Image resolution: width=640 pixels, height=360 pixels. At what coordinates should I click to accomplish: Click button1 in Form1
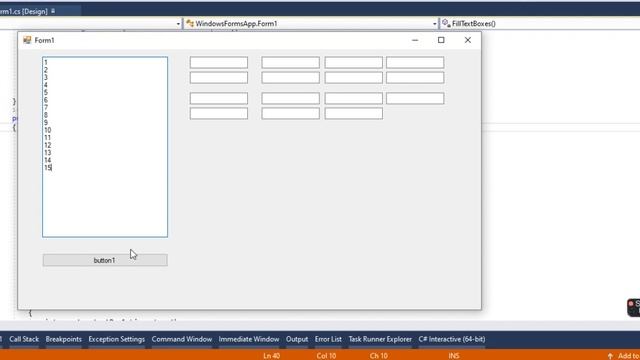click(105, 260)
